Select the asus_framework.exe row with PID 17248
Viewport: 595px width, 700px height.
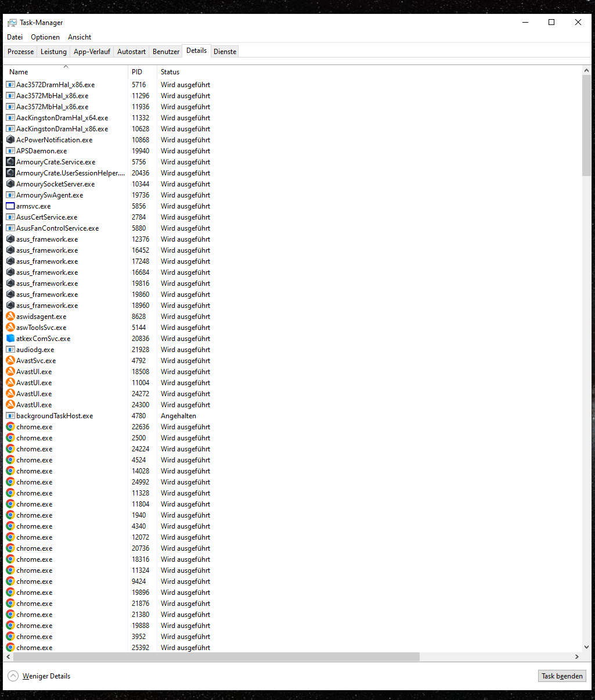293,261
